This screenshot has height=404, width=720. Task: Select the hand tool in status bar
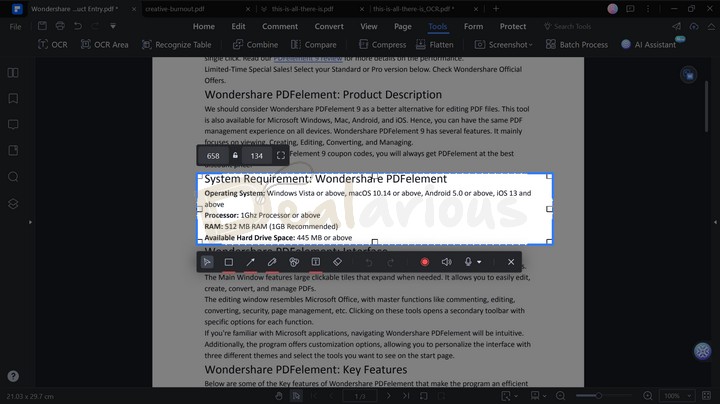(279, 396)
